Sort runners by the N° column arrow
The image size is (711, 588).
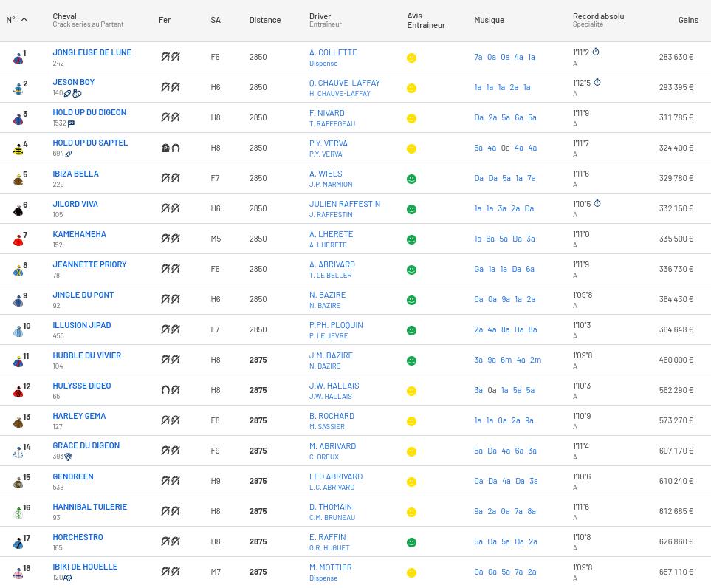[x=24, y=20]
